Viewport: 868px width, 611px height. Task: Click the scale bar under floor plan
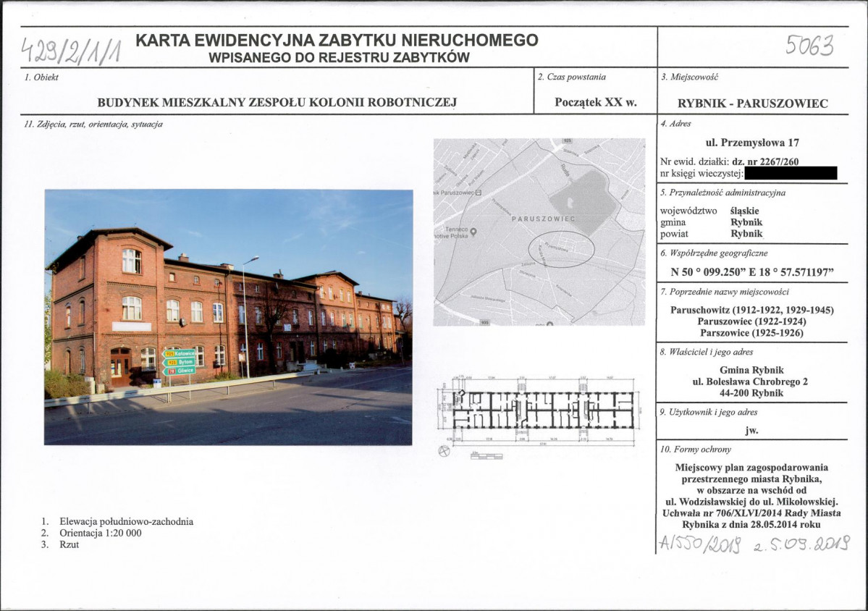click(x=486, y=456)
